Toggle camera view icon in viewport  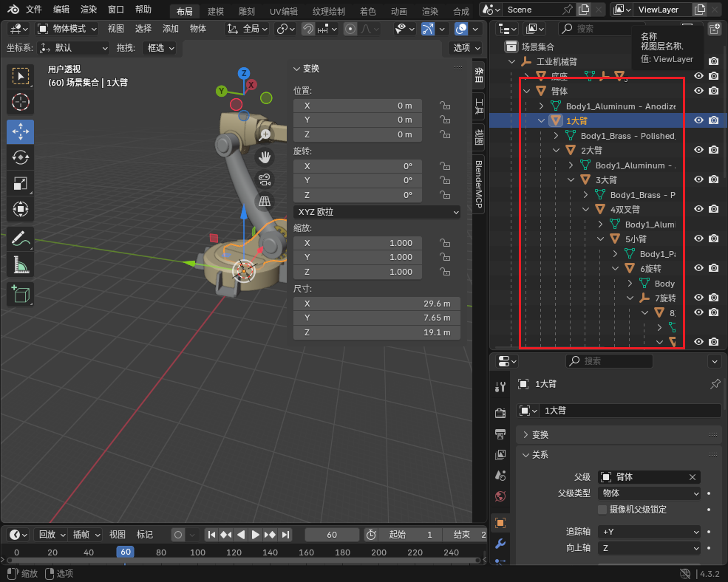tap(265, 179)
